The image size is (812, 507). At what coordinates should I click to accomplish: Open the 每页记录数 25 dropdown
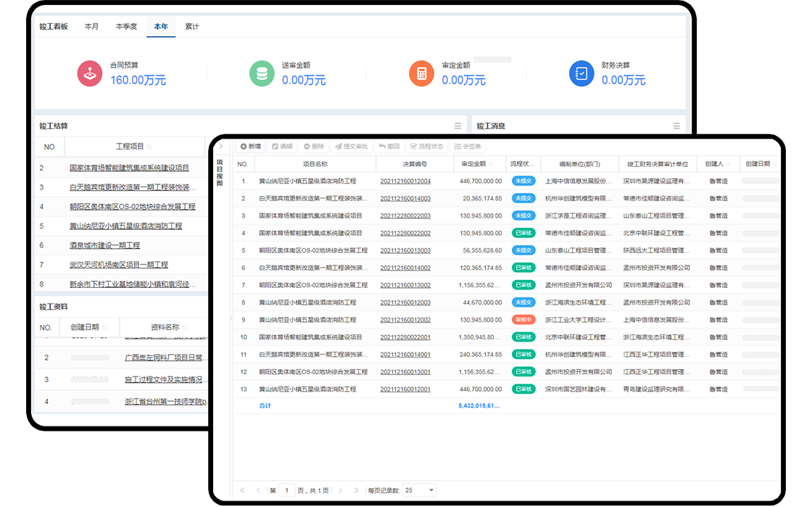[x=420, y=491]
